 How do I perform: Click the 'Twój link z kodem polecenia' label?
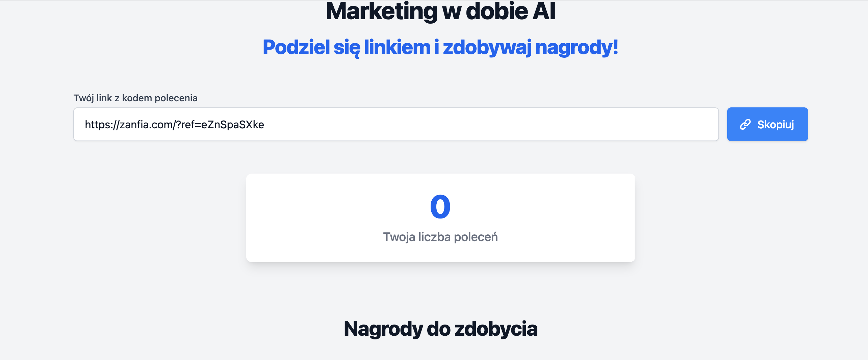(135, 98)
